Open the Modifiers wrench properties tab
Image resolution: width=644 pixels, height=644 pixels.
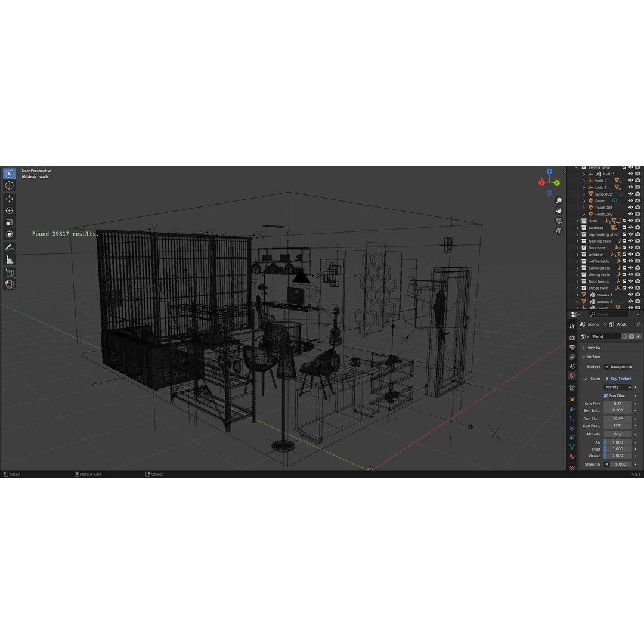(572, 409)
